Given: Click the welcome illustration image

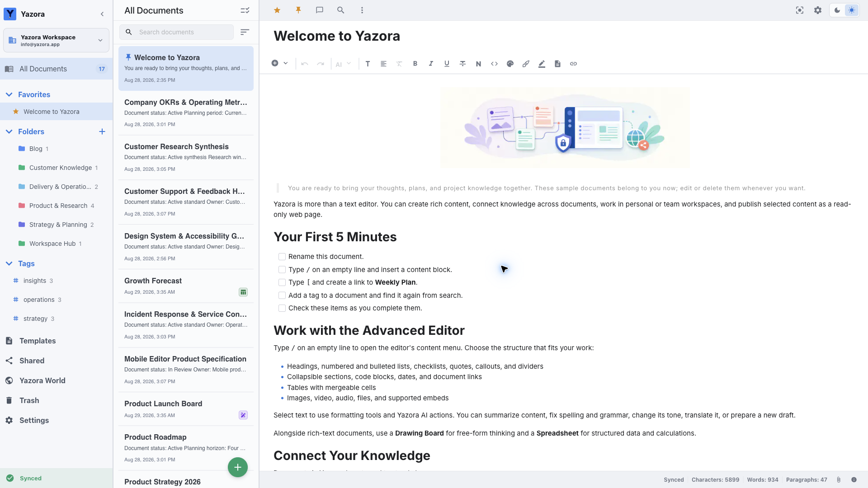Looking at the screenshot, I should pyautogui.click(x=565, y=128).
